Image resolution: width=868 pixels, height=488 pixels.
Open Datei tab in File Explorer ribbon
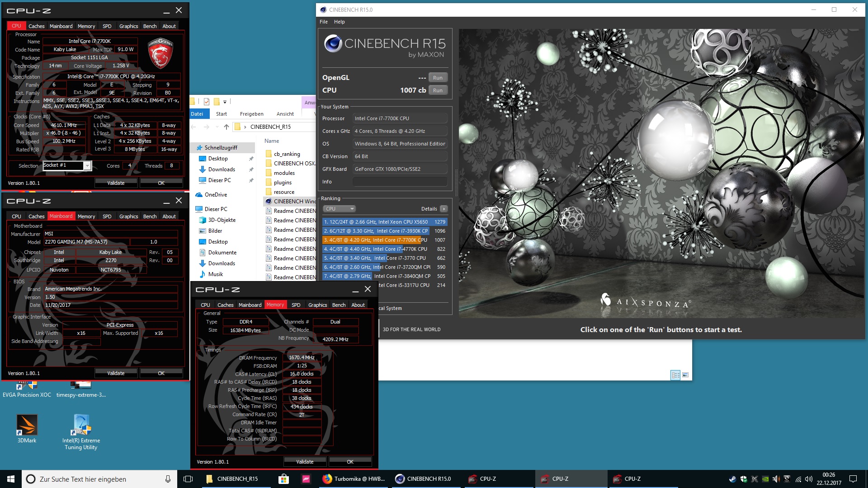point(197,114)
